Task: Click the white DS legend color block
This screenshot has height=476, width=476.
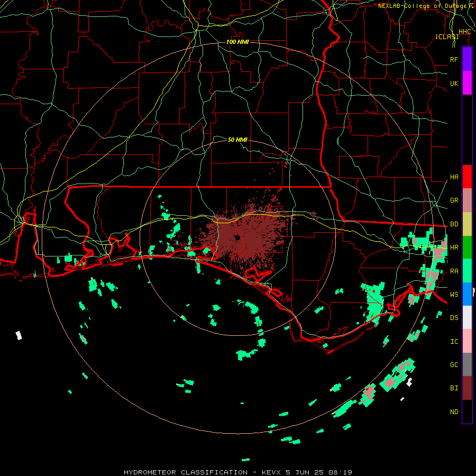Action: point(467,317)
